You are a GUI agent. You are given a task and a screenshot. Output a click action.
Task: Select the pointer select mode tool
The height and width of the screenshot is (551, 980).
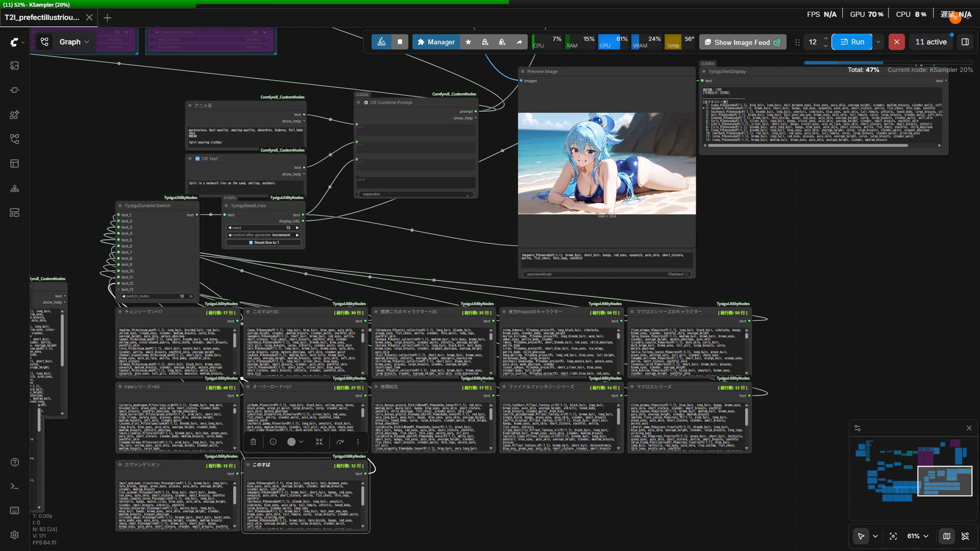[861, 536]
